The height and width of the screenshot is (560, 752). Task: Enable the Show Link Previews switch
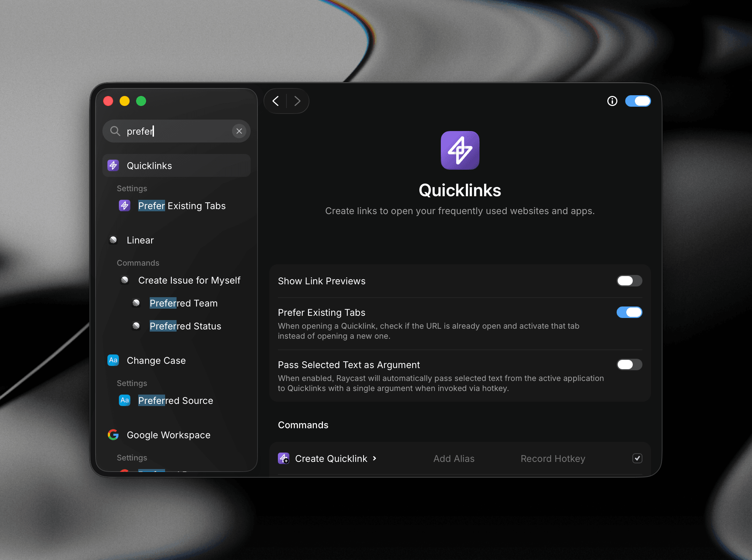629,281
